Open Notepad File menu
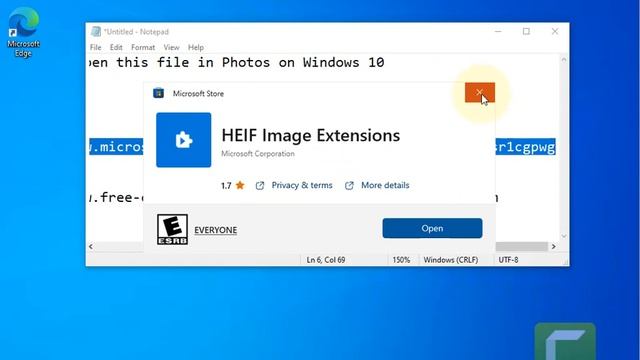This screenshot has width=640, height=360. pos(96,47)
